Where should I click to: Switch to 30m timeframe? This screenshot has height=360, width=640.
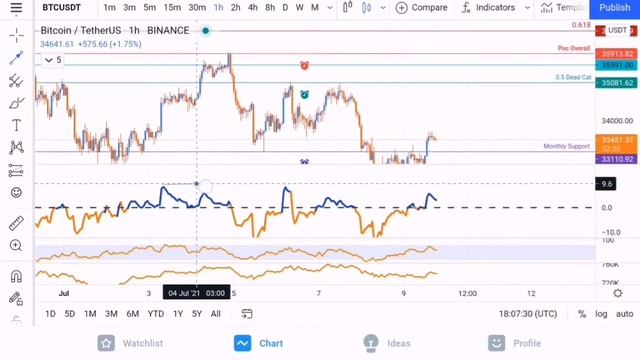[197, 7]
